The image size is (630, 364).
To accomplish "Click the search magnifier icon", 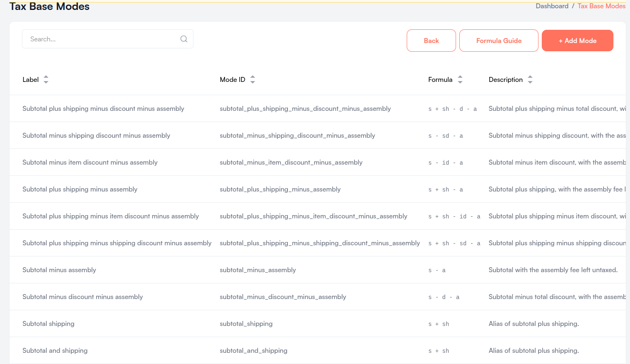I will coord(184,39).
